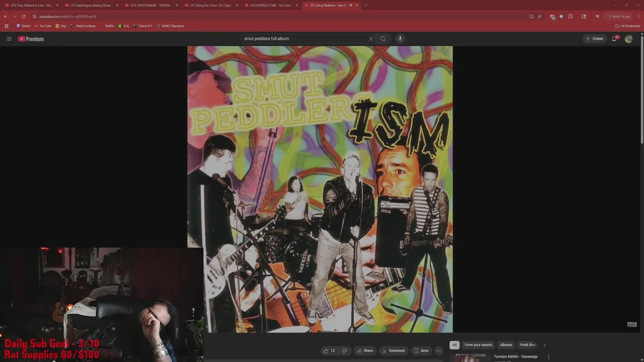Open the YouTube hamburger guide menu
644x362 pixels.
9,39
